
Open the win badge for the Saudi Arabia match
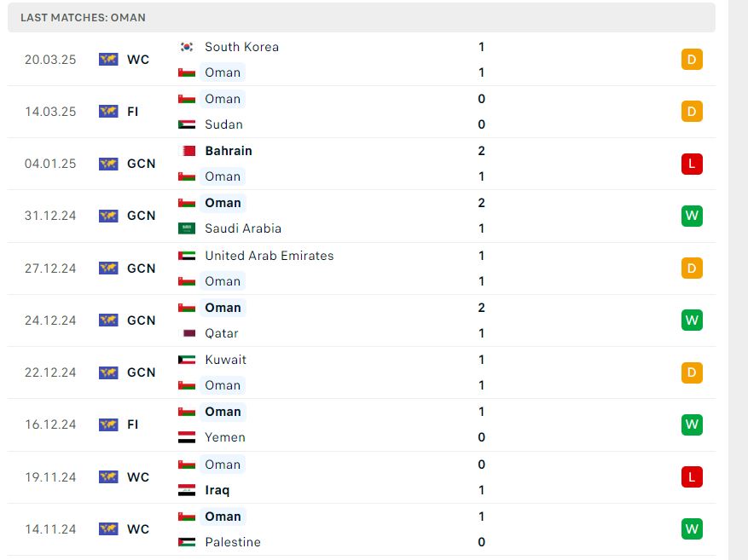(x=692, y=216)
